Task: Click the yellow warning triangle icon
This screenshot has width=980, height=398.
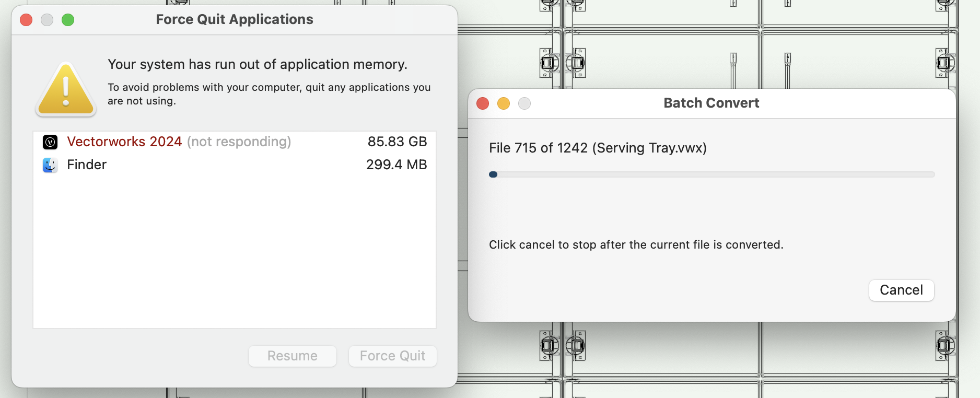Action: pos(66,90)
